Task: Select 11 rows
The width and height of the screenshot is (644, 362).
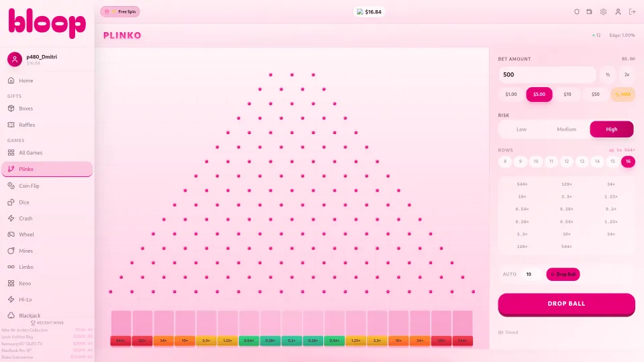Action: pyautogui.click(x=551, y=162)
